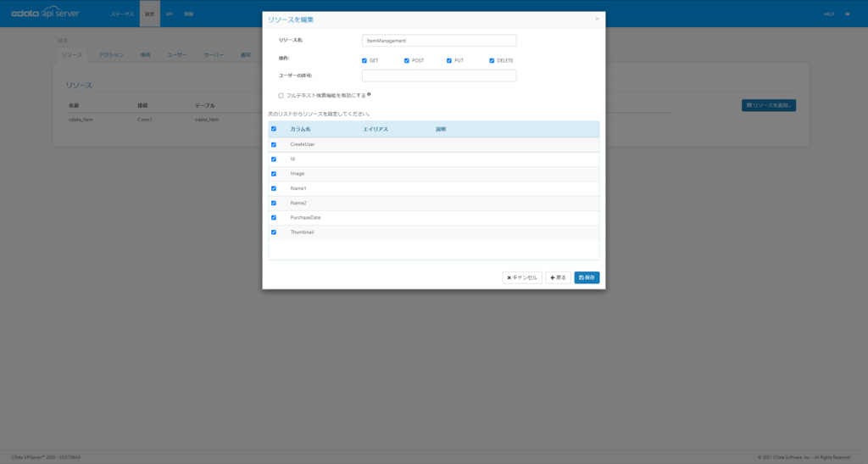Enable the full-text search checkbox
Screen dimensions: 868x464
coord(281,95)
